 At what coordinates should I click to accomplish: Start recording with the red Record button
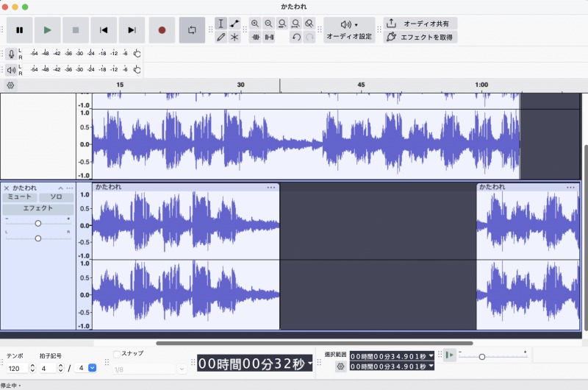click(x=162, y=30)
